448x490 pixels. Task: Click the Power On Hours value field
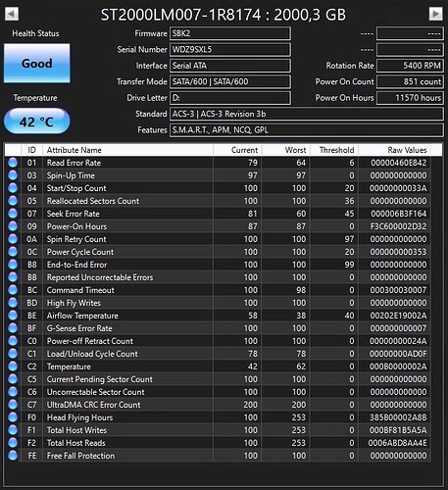click(x=410, y=98)
